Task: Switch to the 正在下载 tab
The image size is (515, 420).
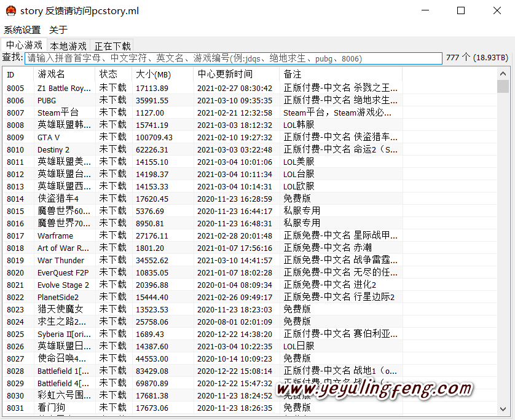Action: click(112, 46)
